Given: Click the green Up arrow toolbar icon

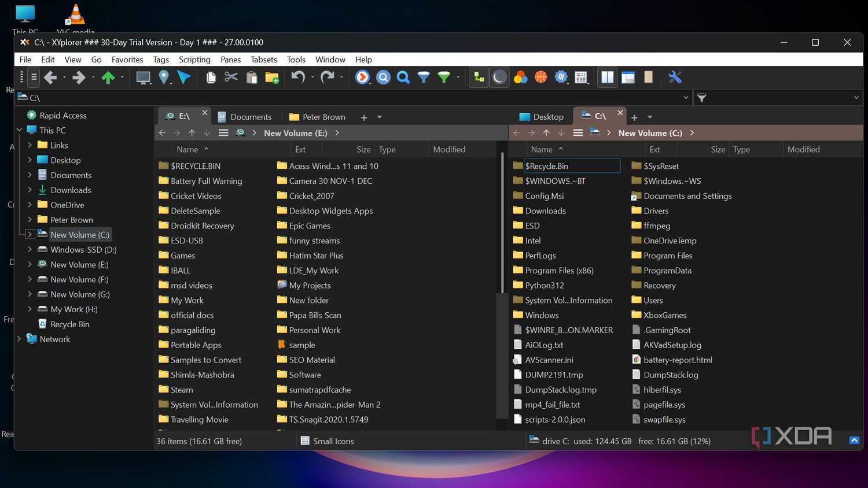Looking at the screenshot, I should 108,77.
